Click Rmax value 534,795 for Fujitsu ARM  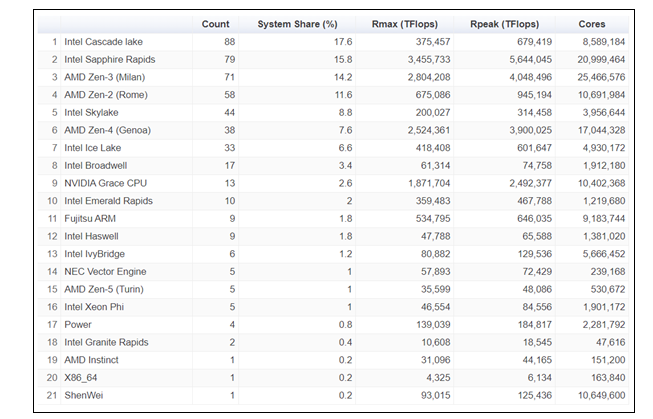pos(433,219)
